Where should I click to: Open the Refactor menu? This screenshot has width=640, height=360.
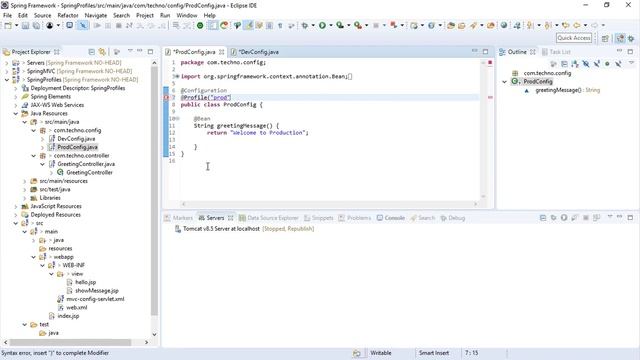68,15
